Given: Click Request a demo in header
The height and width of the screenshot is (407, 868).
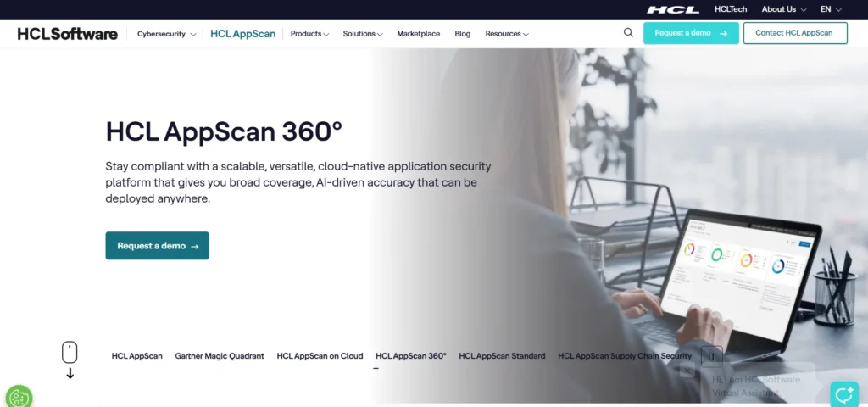Looking at the screenshot, I should point(691,33).
